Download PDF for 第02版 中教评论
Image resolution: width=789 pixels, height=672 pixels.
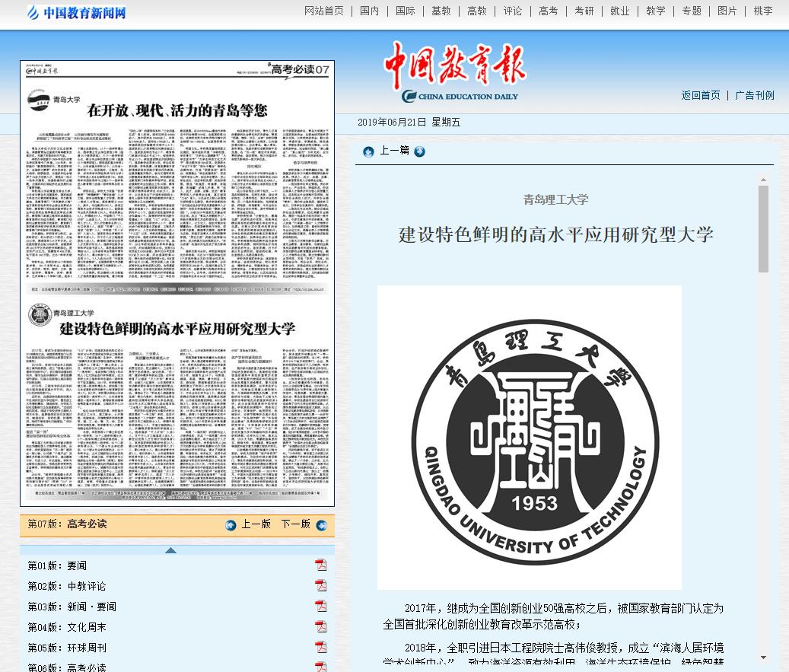pyautogui.click(x=321, y=586)
